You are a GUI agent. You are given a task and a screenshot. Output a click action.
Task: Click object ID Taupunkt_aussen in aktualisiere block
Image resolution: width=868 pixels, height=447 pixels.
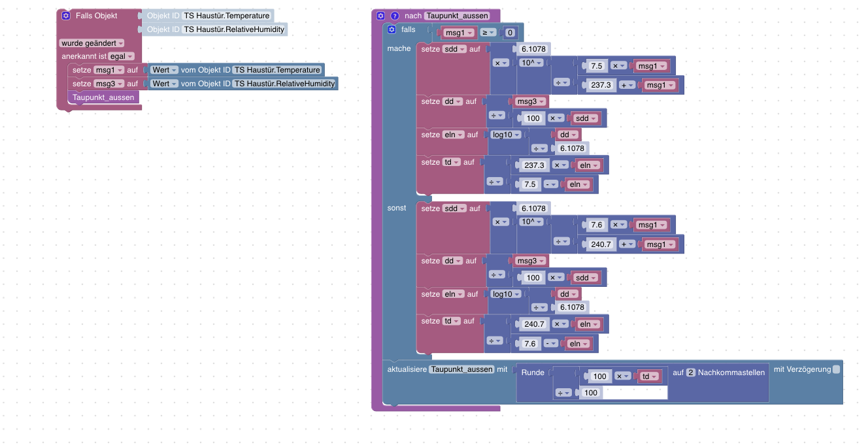[461, 369]
